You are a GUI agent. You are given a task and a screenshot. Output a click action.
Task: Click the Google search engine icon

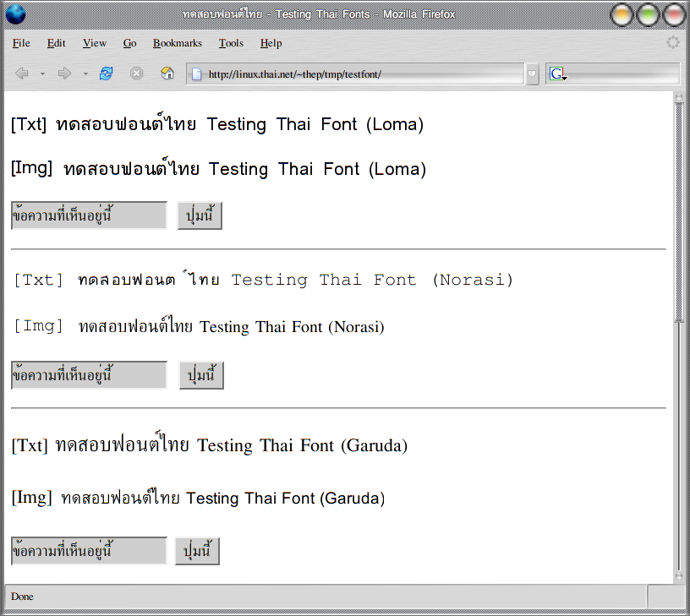click(x=556, y=74)
